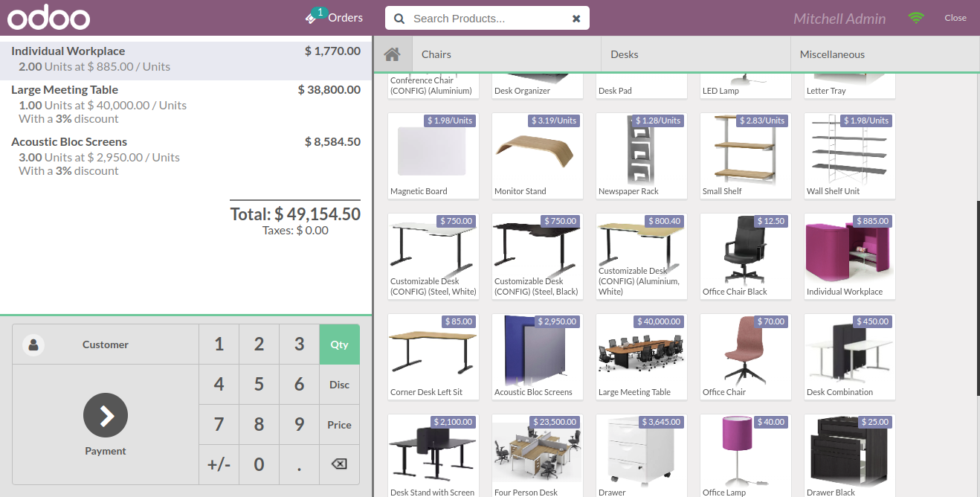This screenshot has height=497, width=980.
Task: Click the decimal point numpad key
Action: point(299,465)
